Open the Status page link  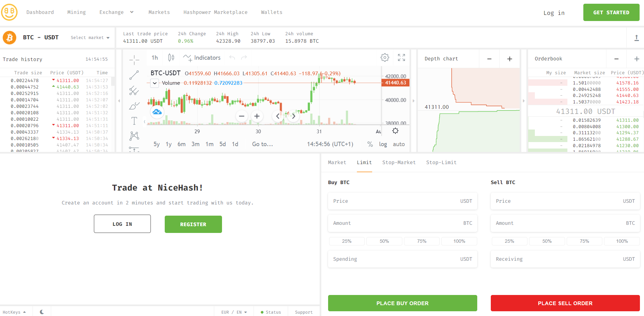[271, 312]
